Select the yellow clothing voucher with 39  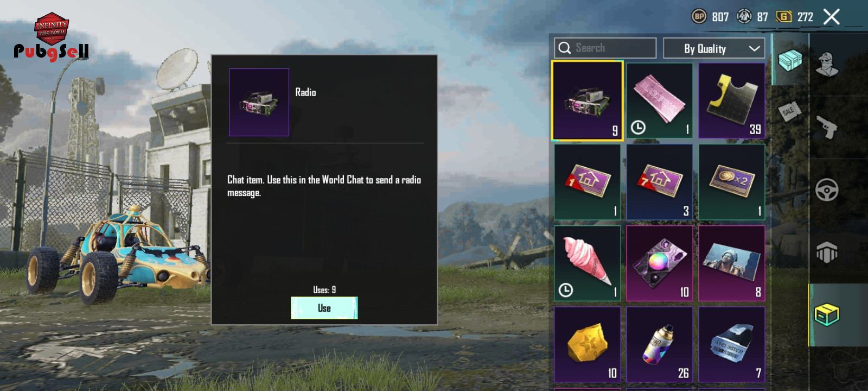pyautogui.click(x=732, y=100)
